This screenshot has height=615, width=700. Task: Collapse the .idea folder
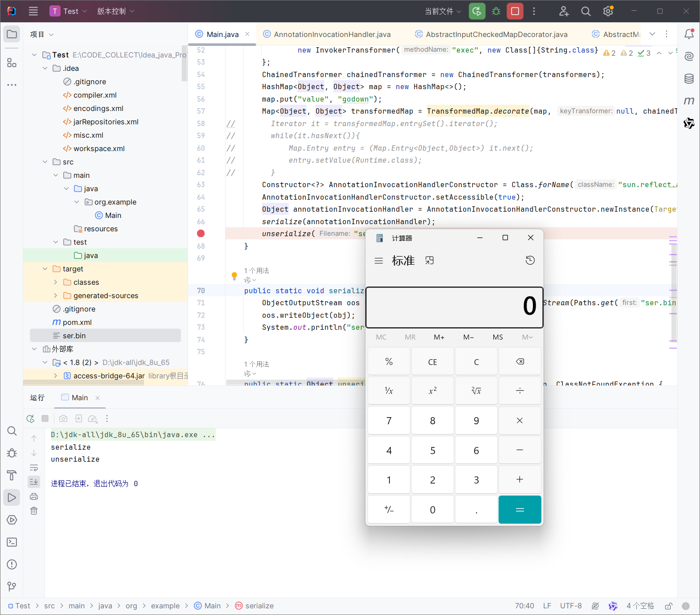[45, 68]
